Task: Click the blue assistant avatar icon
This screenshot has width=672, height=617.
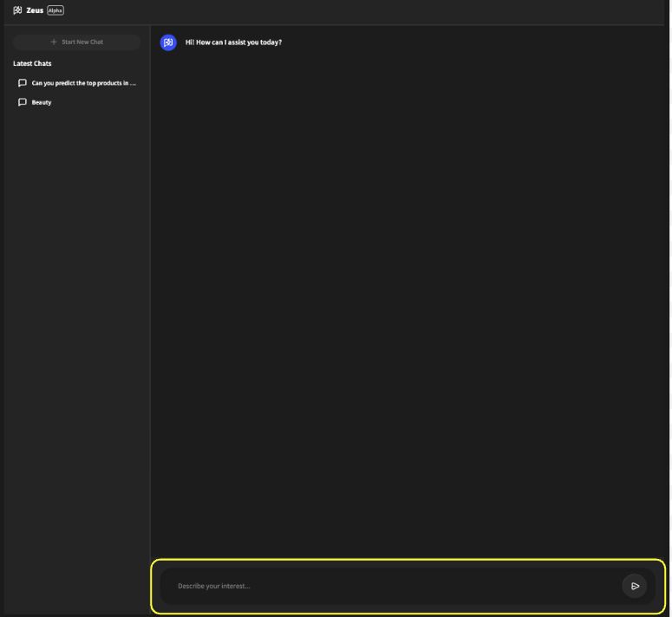Action: 168,42
